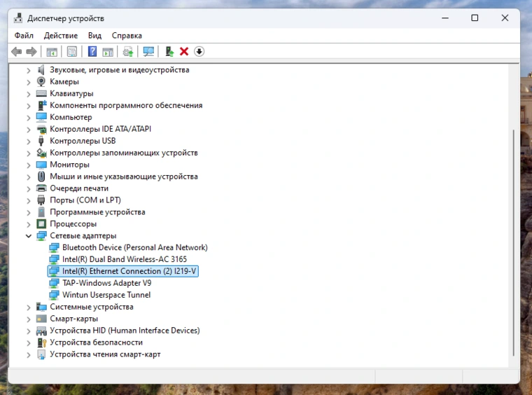
Task: Click the Show/Hide action pane toolbar icon
Action: [108, 52]
